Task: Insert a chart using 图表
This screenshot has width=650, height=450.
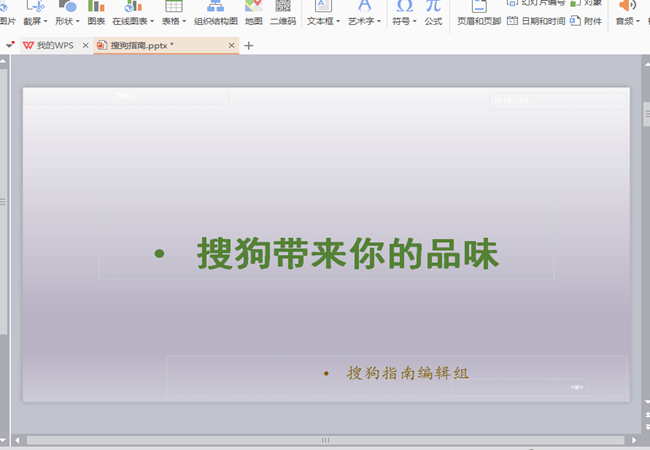Action: [x=96, y=12]
